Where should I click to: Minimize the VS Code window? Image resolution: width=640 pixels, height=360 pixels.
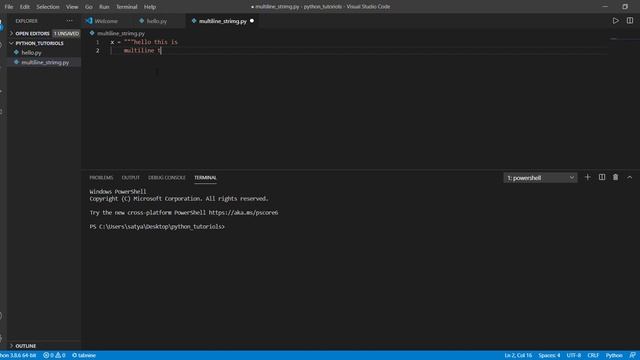pyautogui.click(x=605, y=7)
